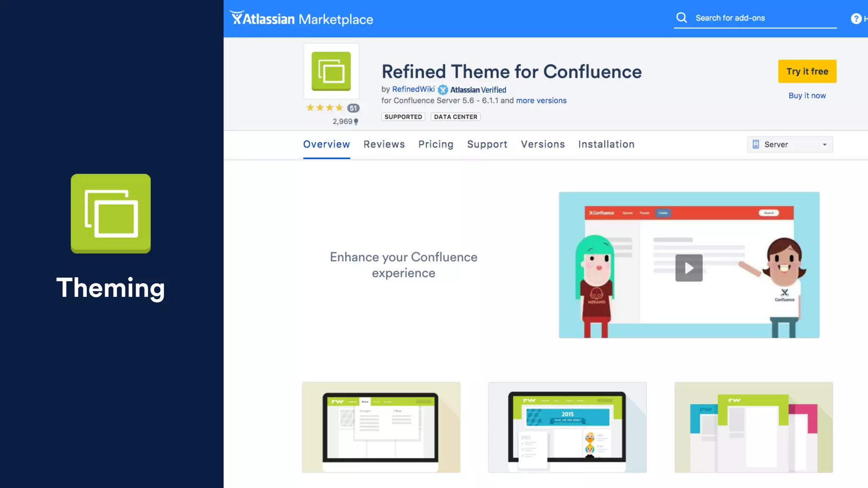Click the Atlassian Marketplace logo

[x=301, y=19]
